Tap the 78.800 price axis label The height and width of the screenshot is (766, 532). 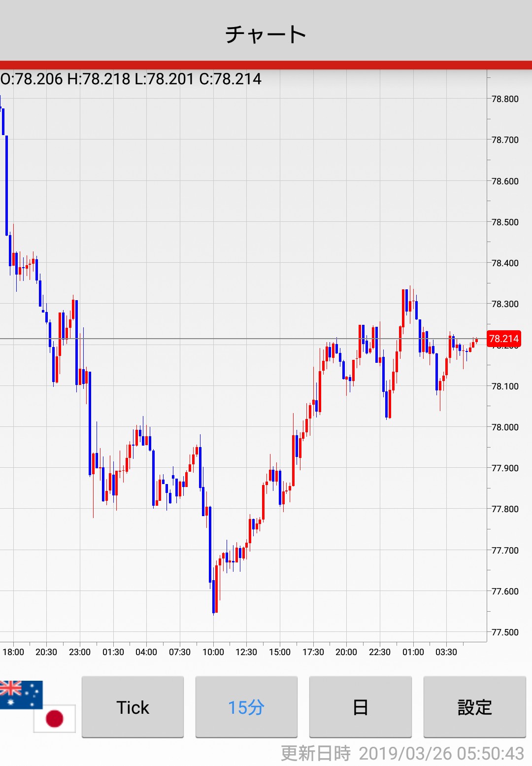point(505,99)
